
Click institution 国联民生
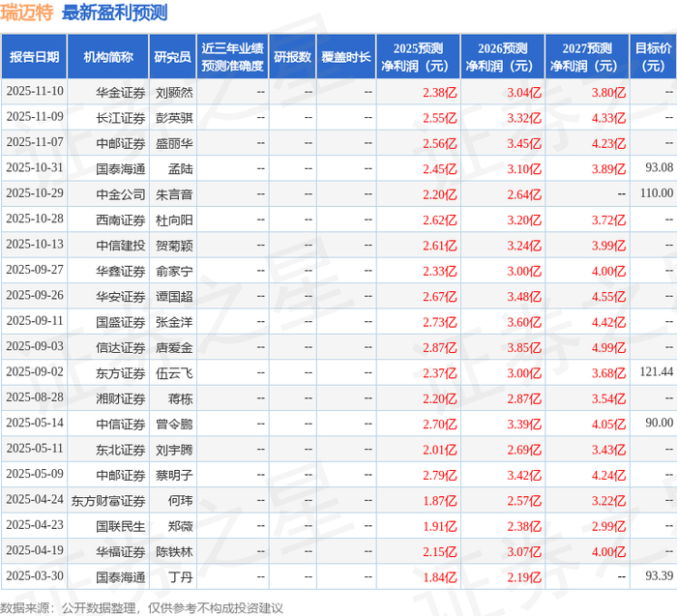tap(121, 526)
